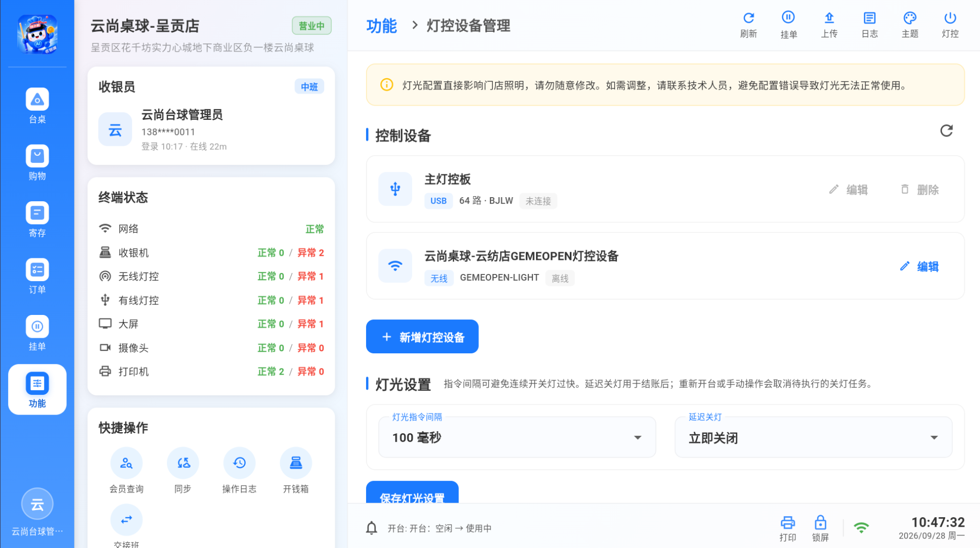Open 台桌 in the left sidebar
The width and height of the screenshot is (980, 548).
coord(37,106)
